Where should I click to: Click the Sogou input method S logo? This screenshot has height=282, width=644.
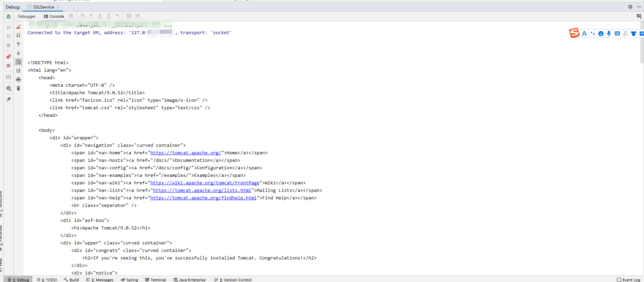point(574,33)
